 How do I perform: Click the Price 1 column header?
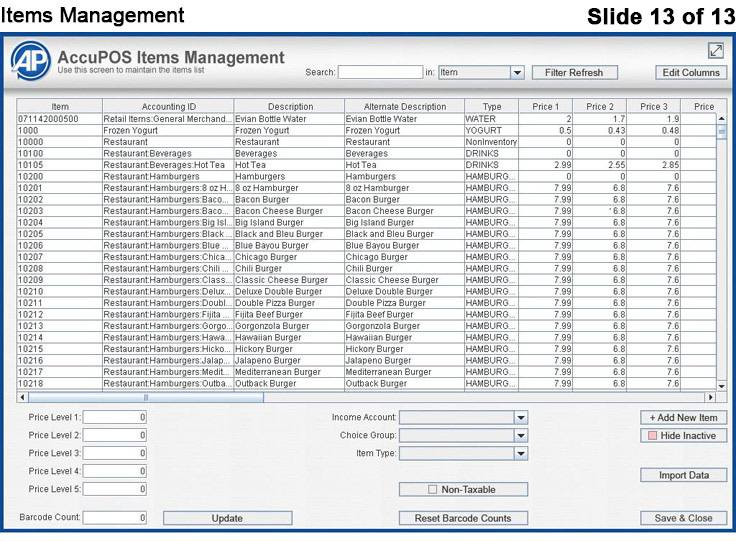545,107
